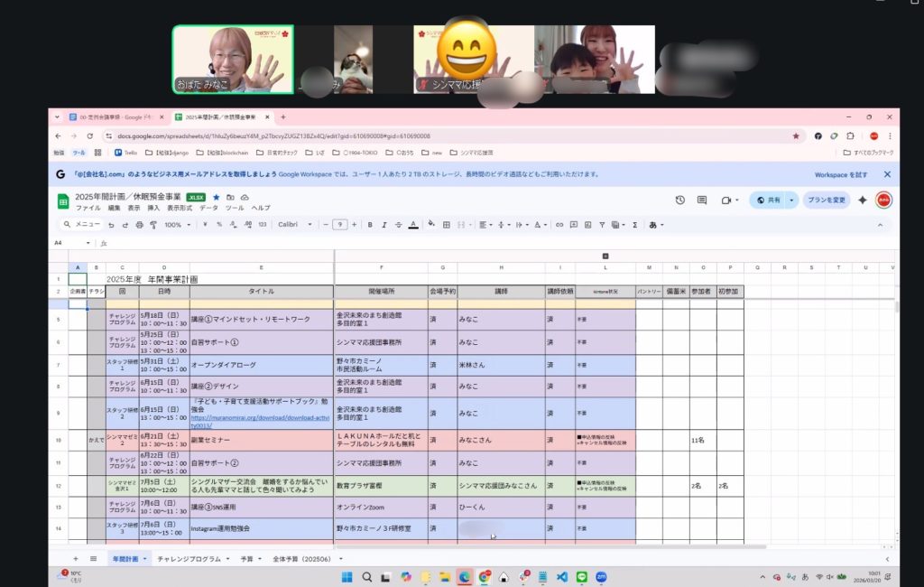Toggle italic formatting
The image size is (924, 587).
click(x=383, y=225)
